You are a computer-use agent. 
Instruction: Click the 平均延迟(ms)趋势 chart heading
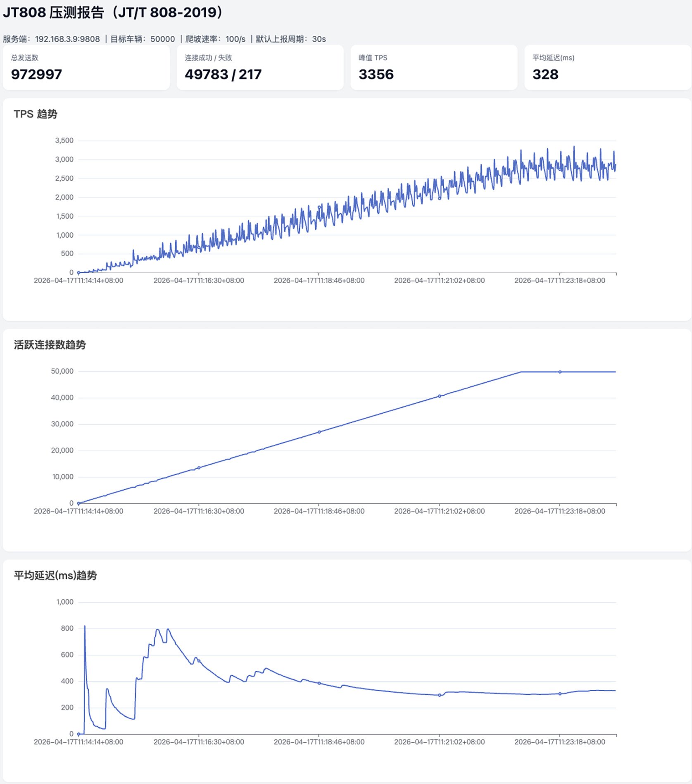(x=55, y=575)
